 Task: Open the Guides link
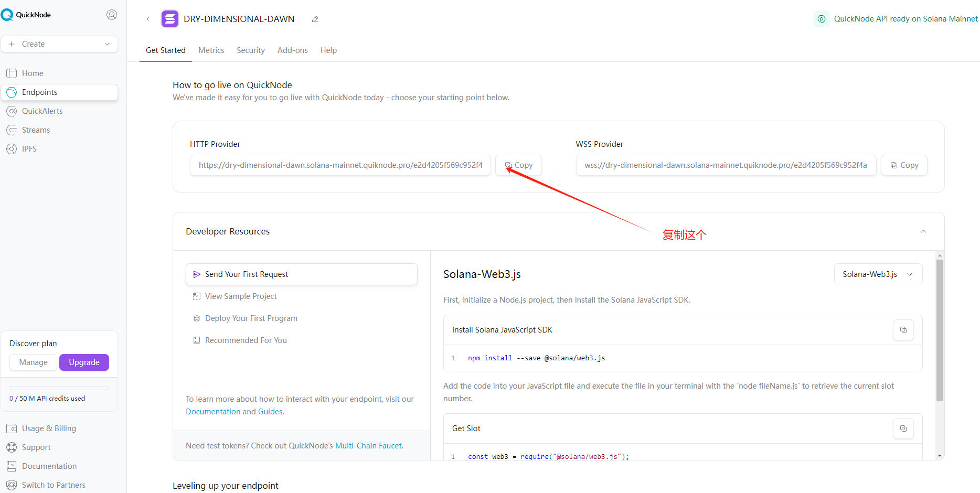point(270,412)
